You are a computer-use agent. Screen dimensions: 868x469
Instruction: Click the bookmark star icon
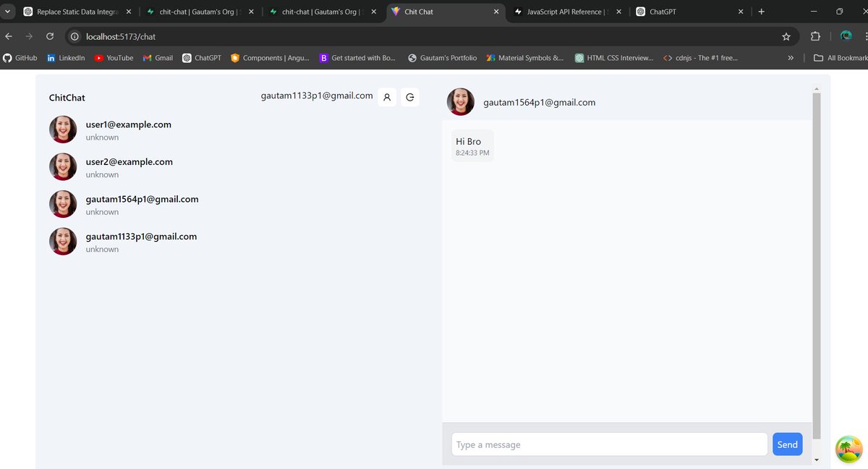(786, 35)
